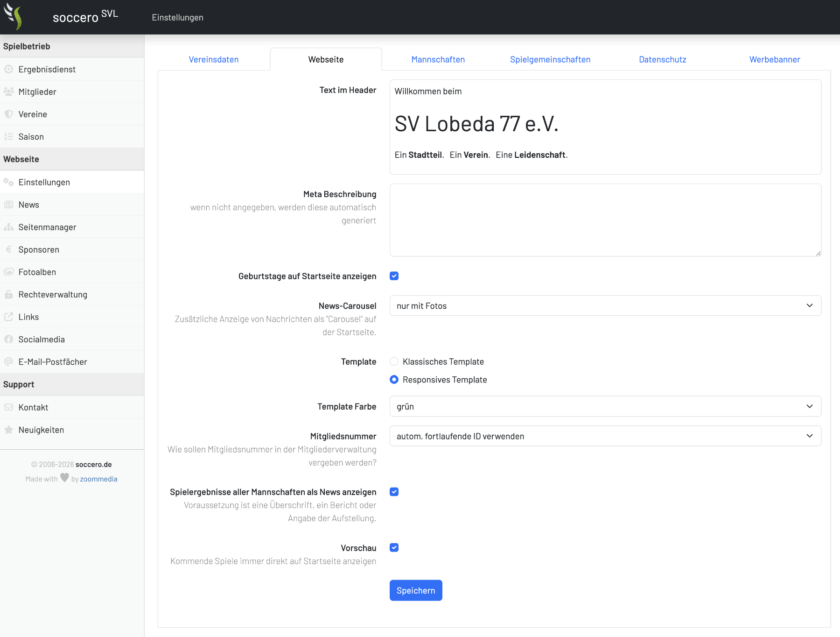Click into the Meta Beschreibung text area

(x=605, y=220)
